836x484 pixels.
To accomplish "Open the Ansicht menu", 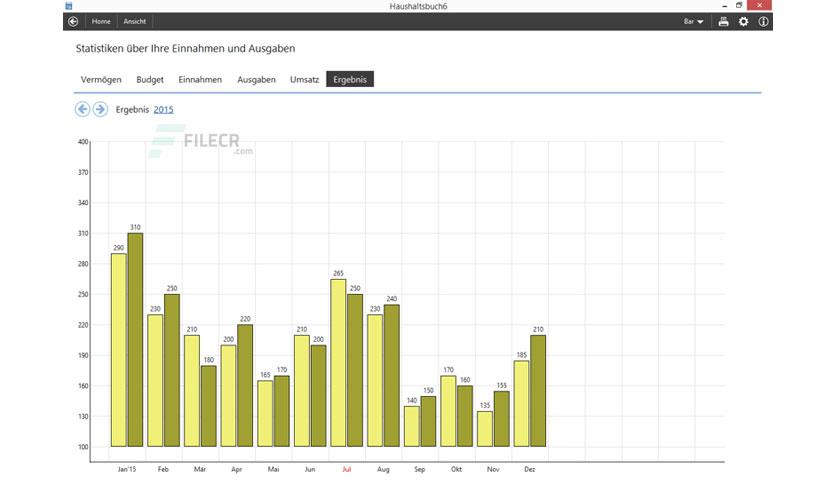I will coord(134,21).
